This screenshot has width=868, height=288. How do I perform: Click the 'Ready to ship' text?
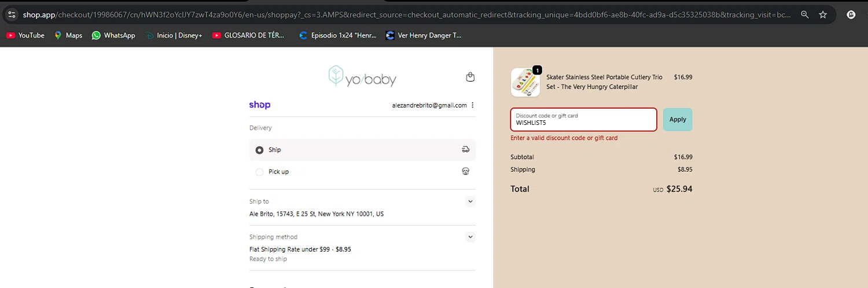tap(268, 259)
